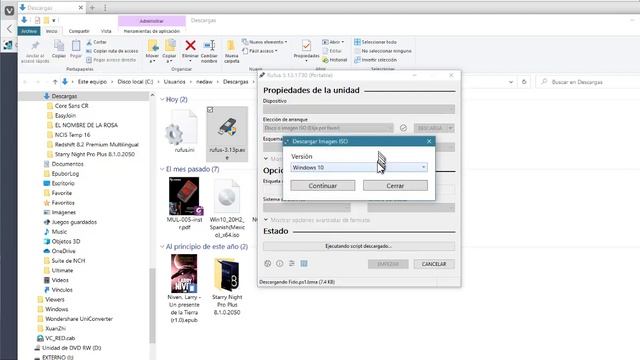Open Documentos in navigation pane
The width and height of the screenshot is (640, 360).
(67, 164)
